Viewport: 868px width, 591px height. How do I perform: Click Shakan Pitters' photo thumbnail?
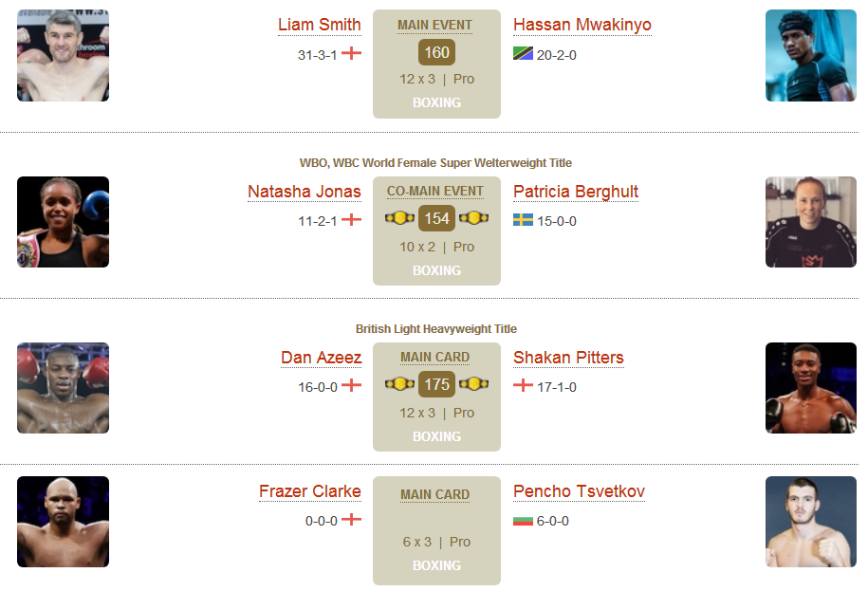(x=811, y=388)
